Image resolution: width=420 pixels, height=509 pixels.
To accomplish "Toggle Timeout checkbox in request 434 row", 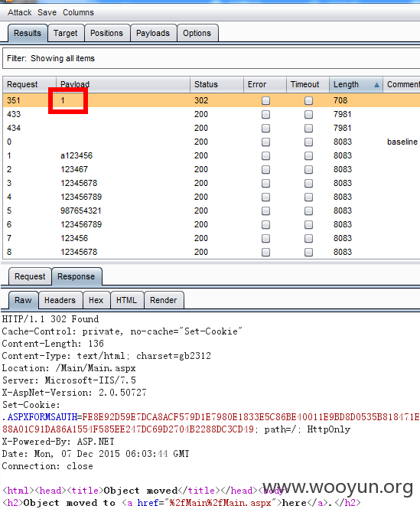I will [x=308, y=129].
